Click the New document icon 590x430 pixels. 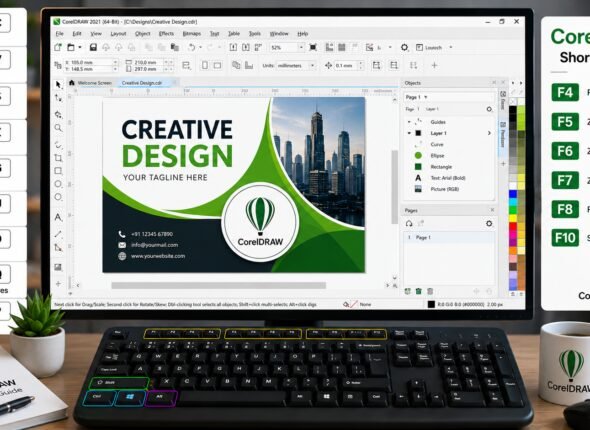tap(58, 47)
